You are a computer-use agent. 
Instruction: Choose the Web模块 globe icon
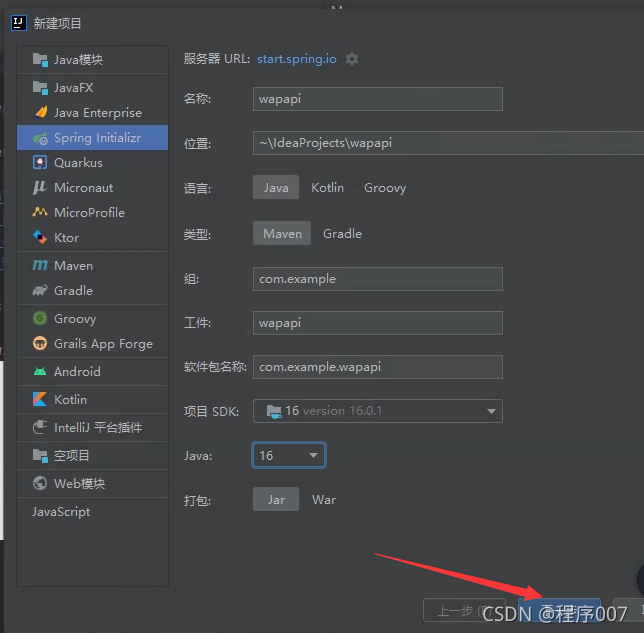(x=40, y=483)
